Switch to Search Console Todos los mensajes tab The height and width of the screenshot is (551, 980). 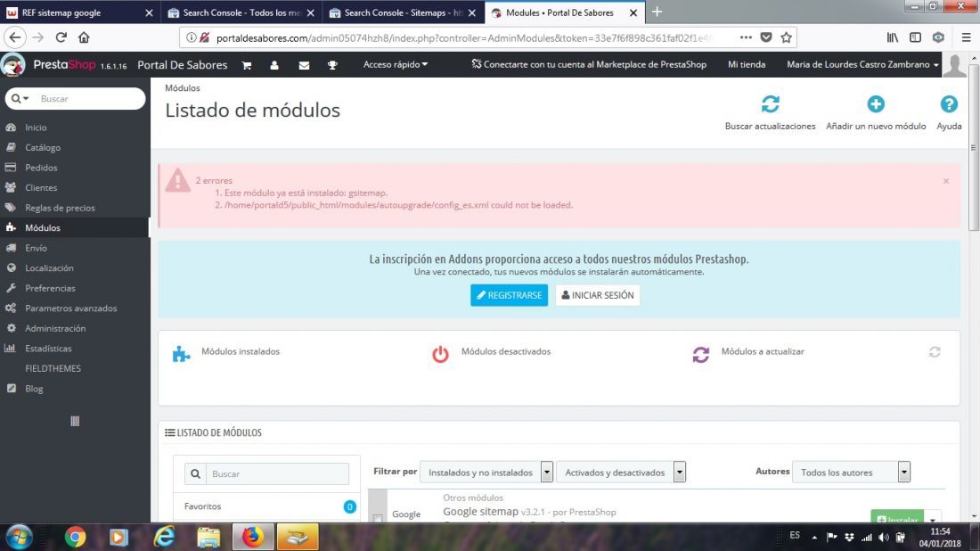(241, 12)
